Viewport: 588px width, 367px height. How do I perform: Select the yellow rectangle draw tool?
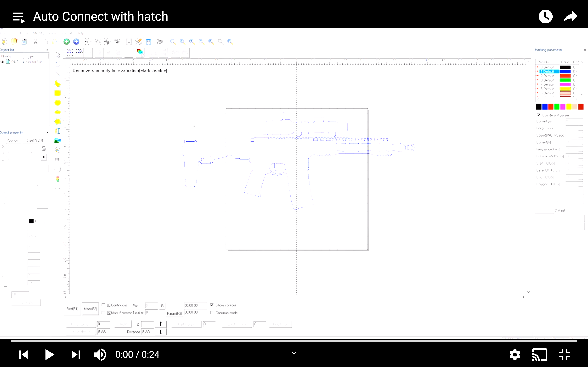pos(58,93)
